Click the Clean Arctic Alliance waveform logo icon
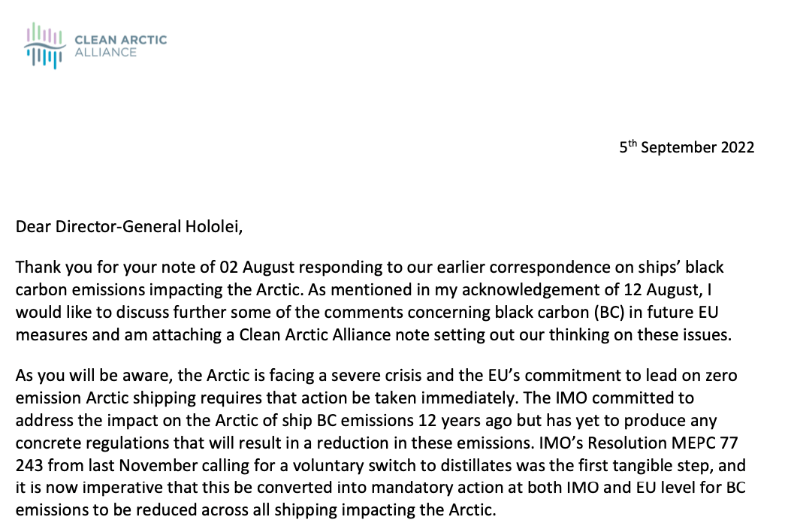 tap(44, 45)
